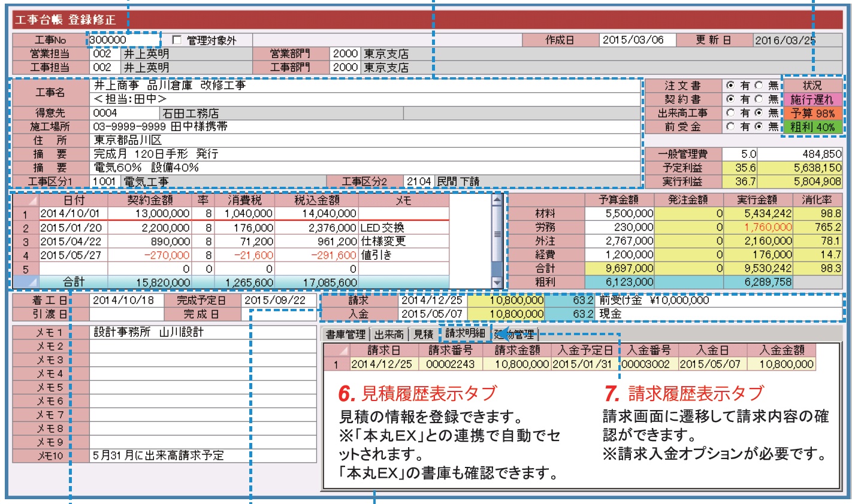Click the 請求番号 cell 00002243

pyautogui.click(x=451, y=364)
